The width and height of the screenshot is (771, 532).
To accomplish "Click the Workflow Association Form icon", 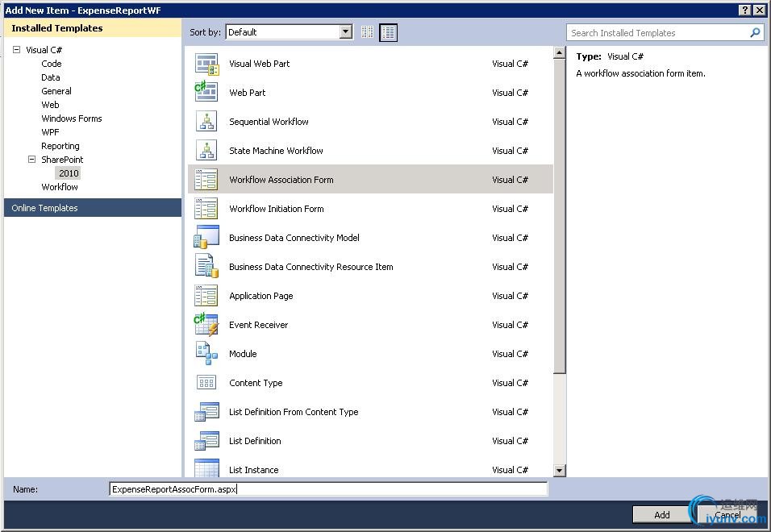I will click(x=206, y=179).
